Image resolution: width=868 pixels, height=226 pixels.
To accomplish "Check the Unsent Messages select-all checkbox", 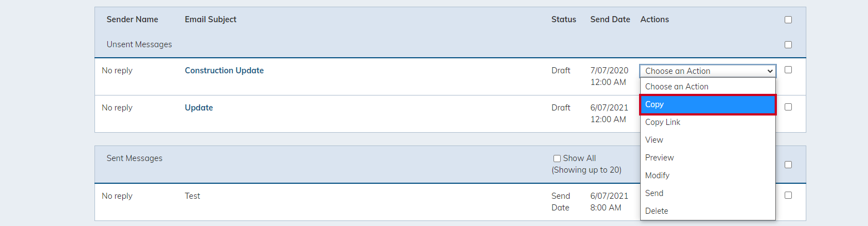I will pyautogui.click(x=788, y=45).
